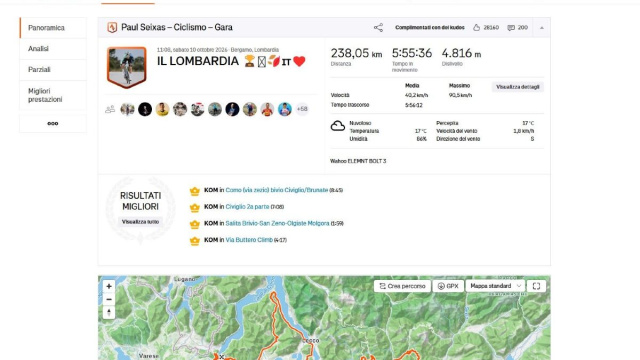Open the Mappa standard dropdown
The image size is (640, 360).
495,286
